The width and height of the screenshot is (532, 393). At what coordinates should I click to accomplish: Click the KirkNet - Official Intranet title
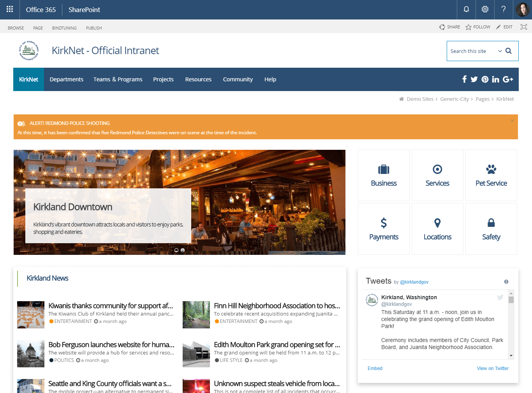coord(105,51)
